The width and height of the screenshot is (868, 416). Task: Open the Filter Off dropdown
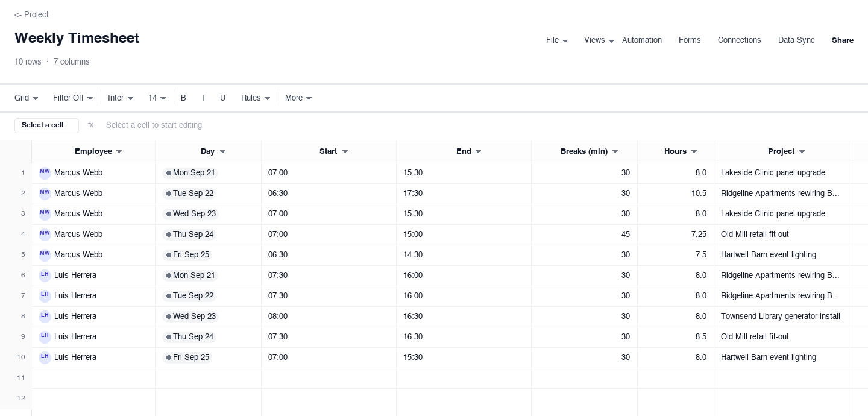(73, 98)
